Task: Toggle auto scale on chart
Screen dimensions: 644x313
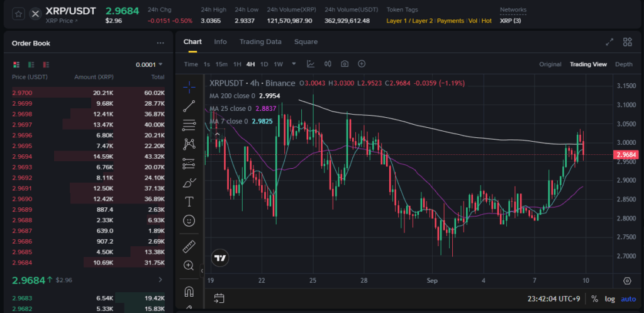Action: coord(628,299)
